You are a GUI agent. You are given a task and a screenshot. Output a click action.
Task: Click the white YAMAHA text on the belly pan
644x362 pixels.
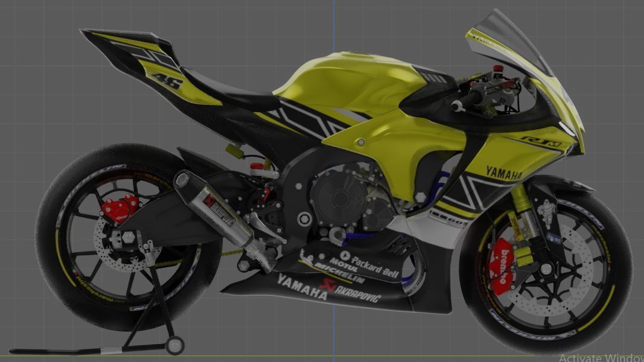coord(302,287)
